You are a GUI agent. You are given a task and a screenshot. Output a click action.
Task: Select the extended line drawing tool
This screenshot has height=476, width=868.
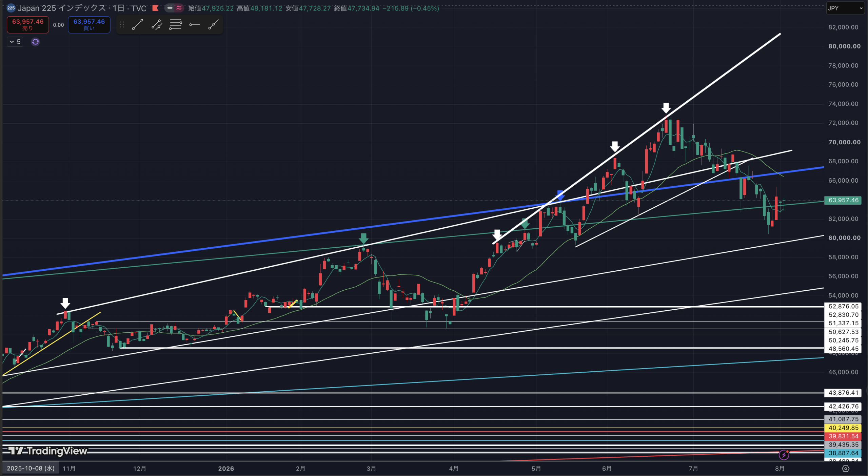213,25
